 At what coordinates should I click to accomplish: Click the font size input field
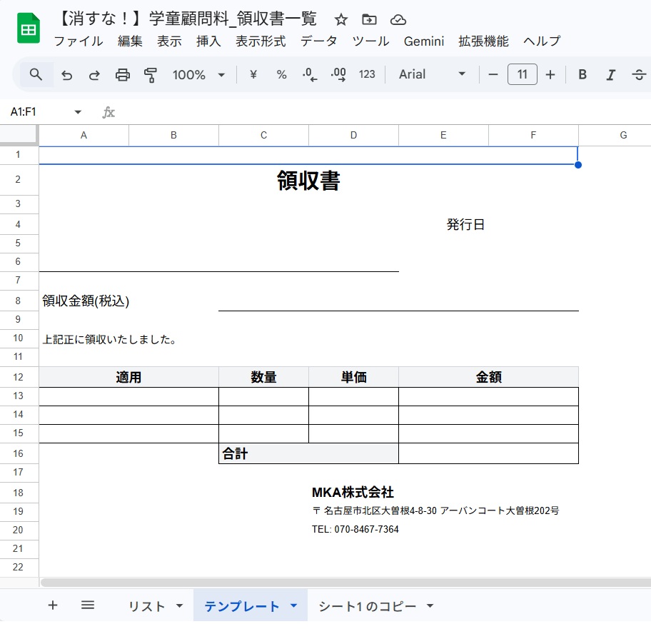(522, 75)
